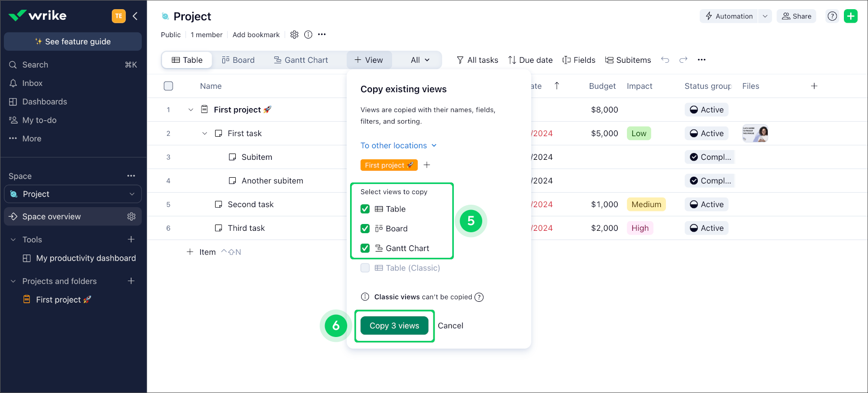Open Space overview settings gear
Screen dimensions: 868x393
point(131,217)
